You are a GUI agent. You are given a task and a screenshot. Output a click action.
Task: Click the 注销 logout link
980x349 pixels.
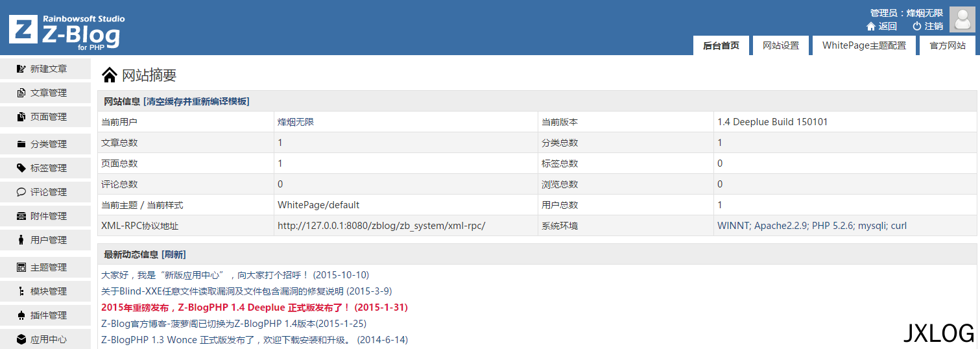(x=934, y=26)
